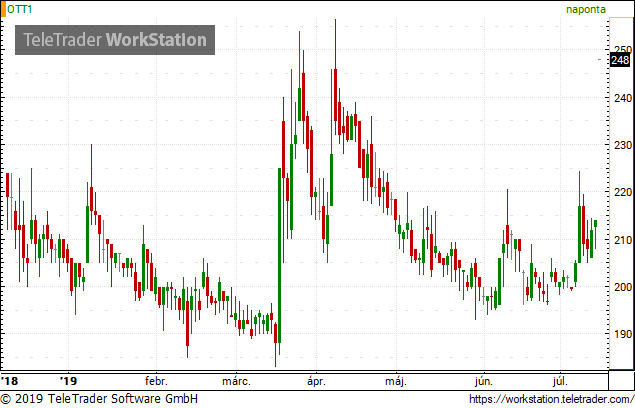
Task: Click the orange marker beside OTT1
Action: point(3,9)
